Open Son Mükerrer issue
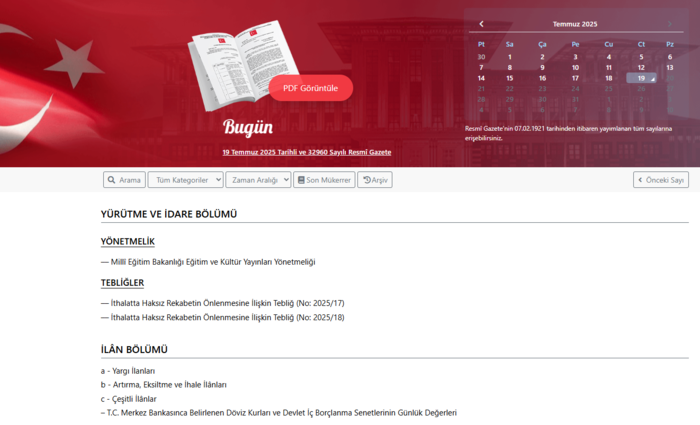700x425 pixels. tap(324, 180)
